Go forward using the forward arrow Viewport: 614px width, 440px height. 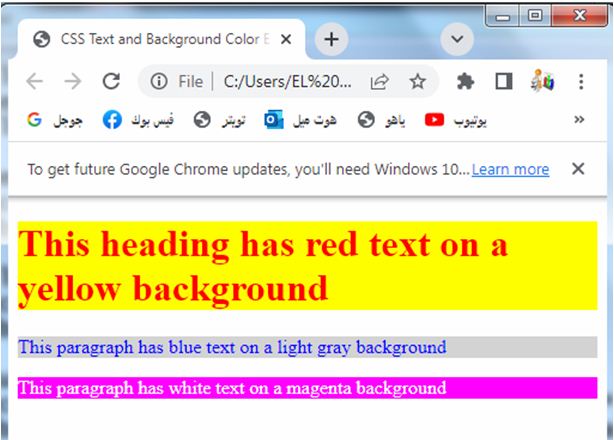pyautogui.click(x=73, y=82)
